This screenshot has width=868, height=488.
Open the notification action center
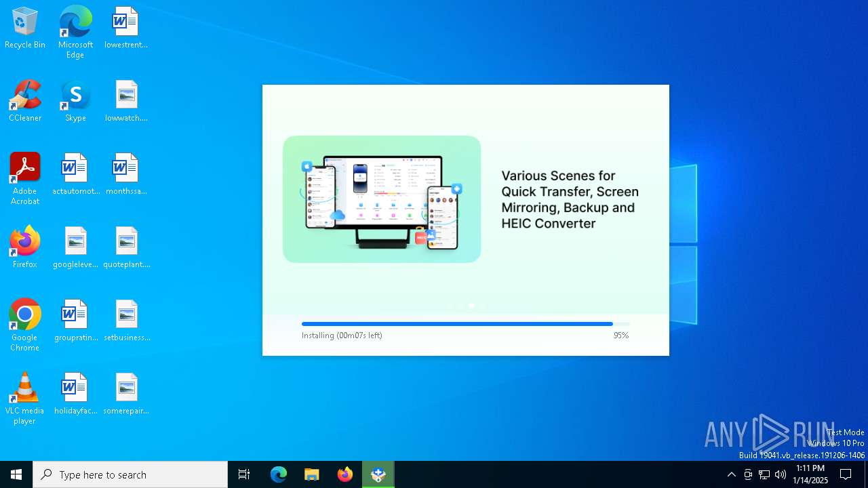[846, 474]
